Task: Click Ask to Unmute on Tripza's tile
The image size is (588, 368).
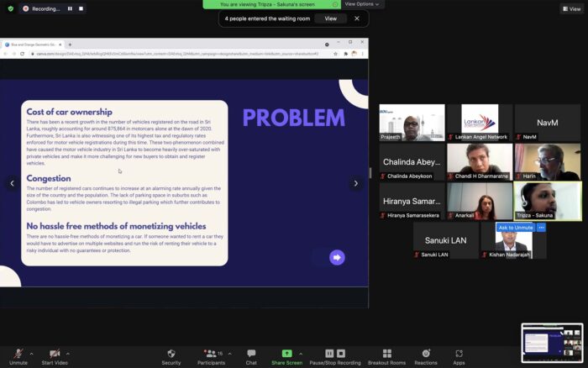Action: (516, 228)
